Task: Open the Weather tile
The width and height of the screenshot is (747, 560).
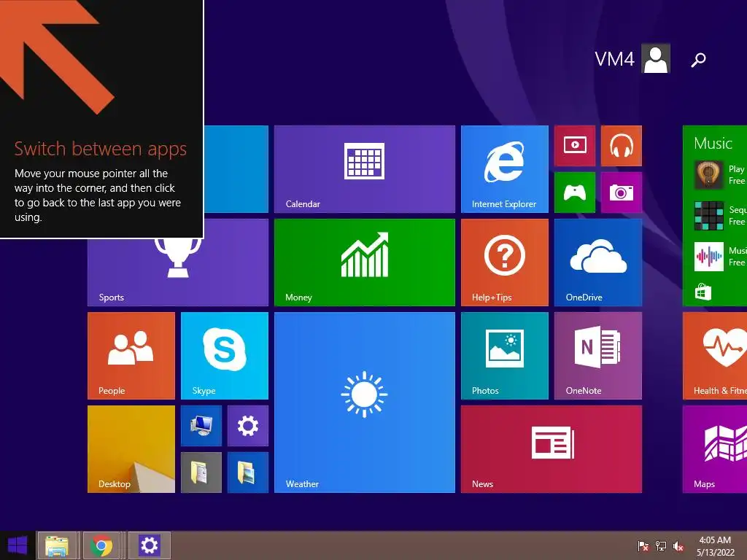Action: tap(365, 402)
